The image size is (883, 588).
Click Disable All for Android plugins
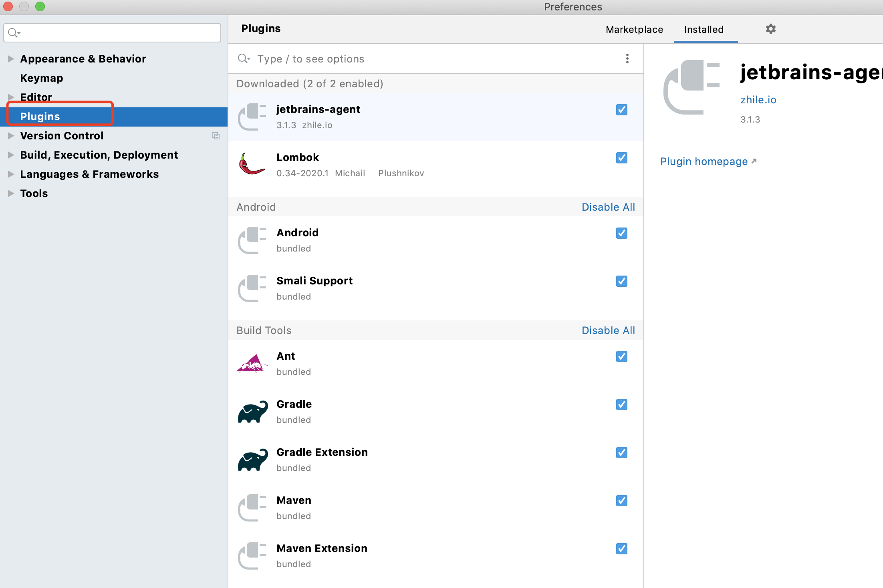[x=608, y=207]
